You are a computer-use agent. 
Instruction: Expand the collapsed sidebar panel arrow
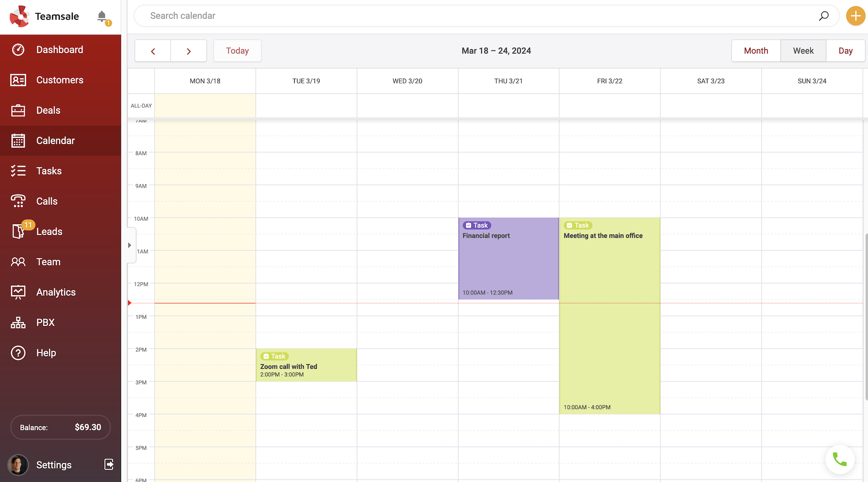(x=129, y=245)
